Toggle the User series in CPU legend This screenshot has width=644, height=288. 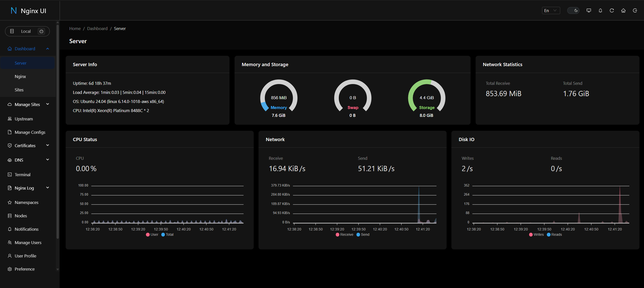point(152,234)
